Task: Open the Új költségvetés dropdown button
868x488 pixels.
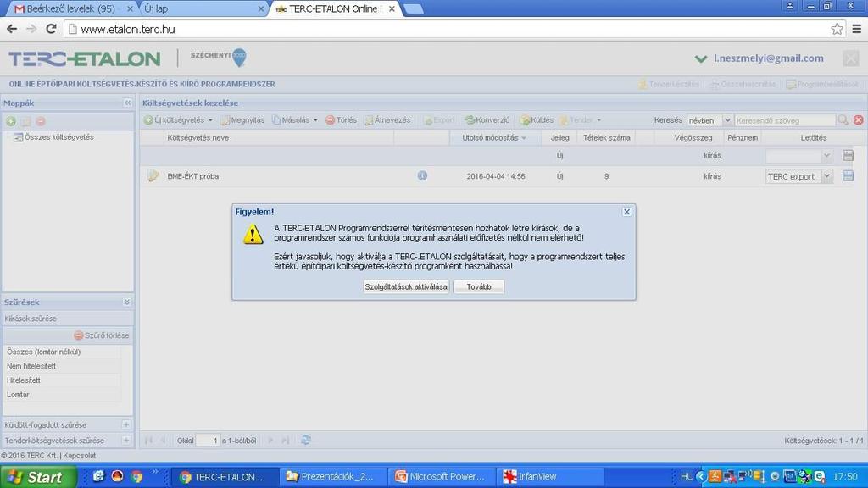Action: [178, 120]
